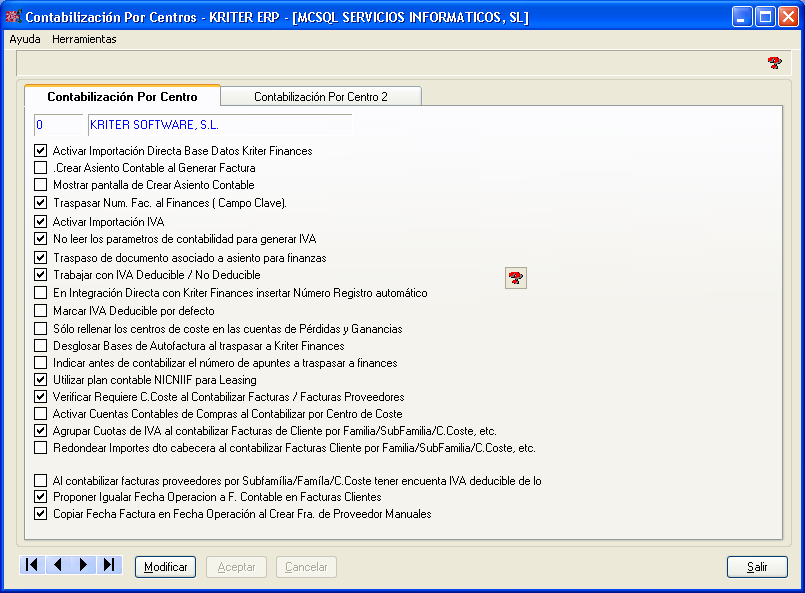Uncheck Activar Importación IVA

(41, 222)
